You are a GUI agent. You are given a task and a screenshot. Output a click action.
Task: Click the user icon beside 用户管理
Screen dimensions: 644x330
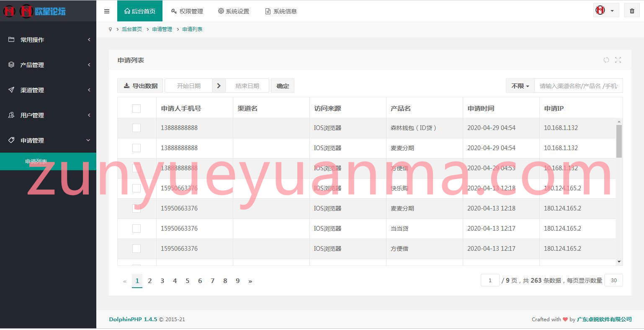click(11, 115)
